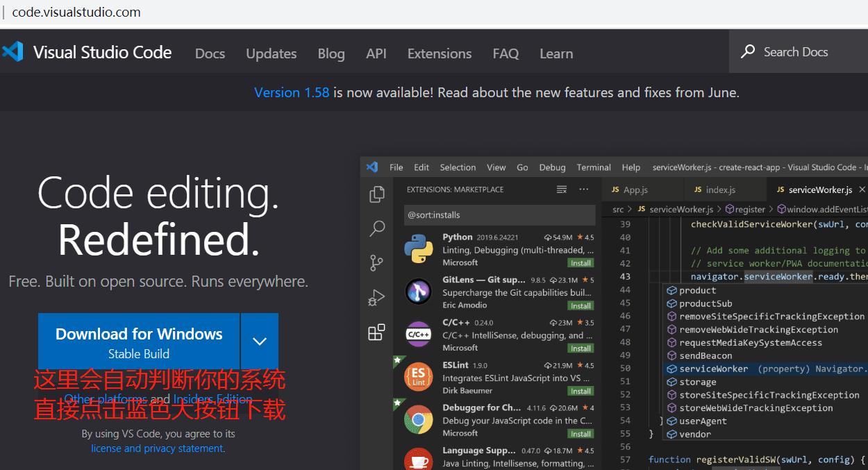The image size is (868, 470).
Task: Click the src breadcrumb segment
Action: [618, 209]
